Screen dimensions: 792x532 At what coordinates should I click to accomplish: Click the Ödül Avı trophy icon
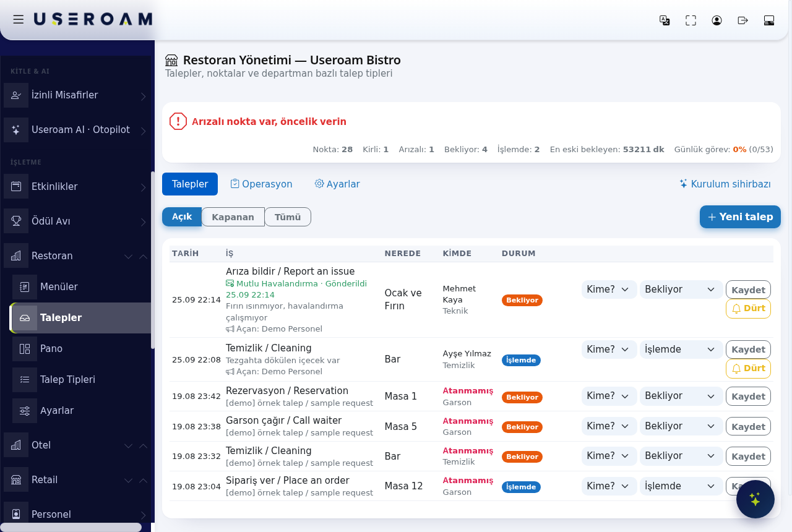(16, 221)
